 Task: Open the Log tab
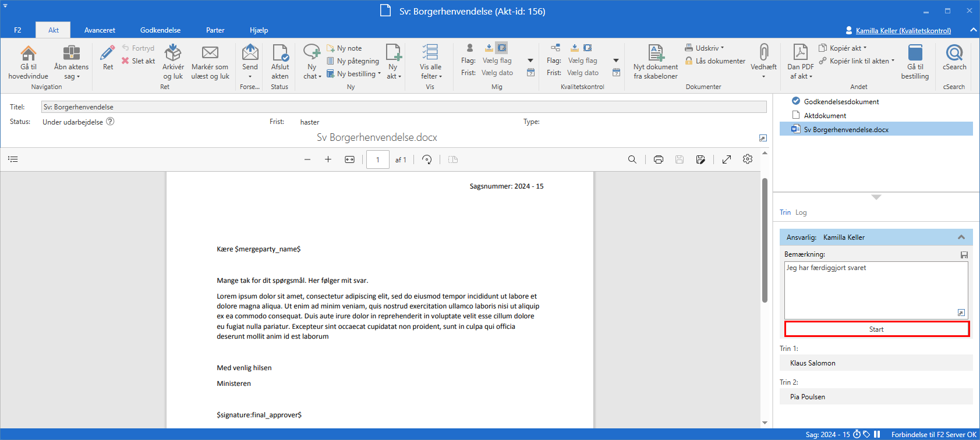801,212
